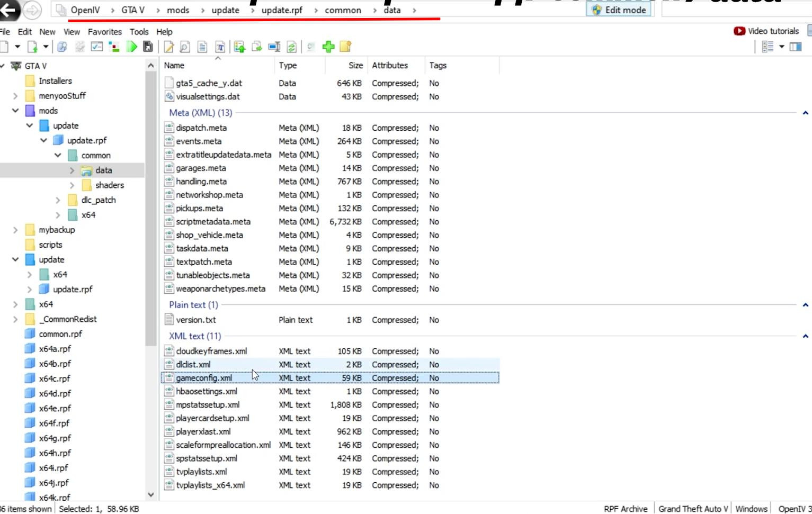Collapse the common tree node
This screenshot has height=514, width=812.
click(58, 155)
